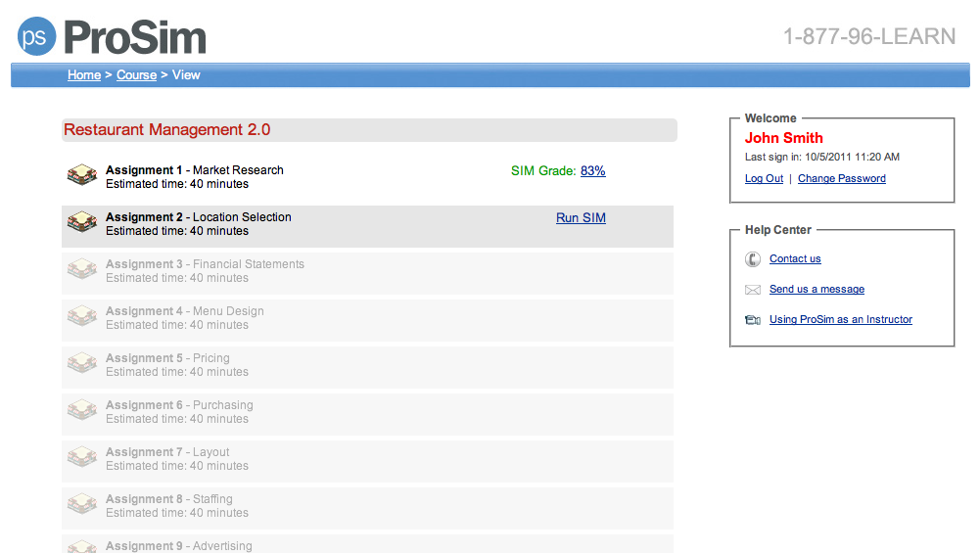Click the envelope icon beside Send us a message
980x554 pixels.
coord(753,290)
